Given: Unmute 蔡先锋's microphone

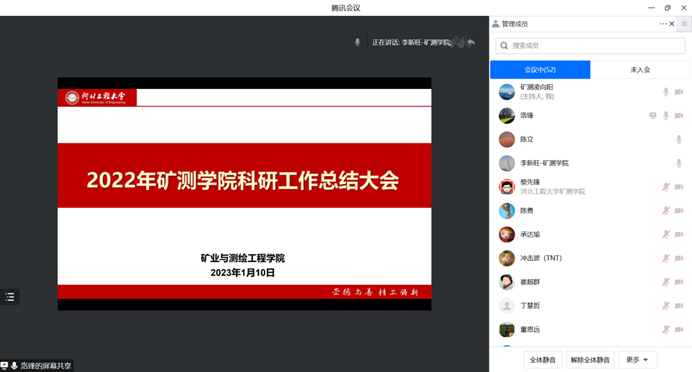Looking at the screenshot, I should click(666, 187).
